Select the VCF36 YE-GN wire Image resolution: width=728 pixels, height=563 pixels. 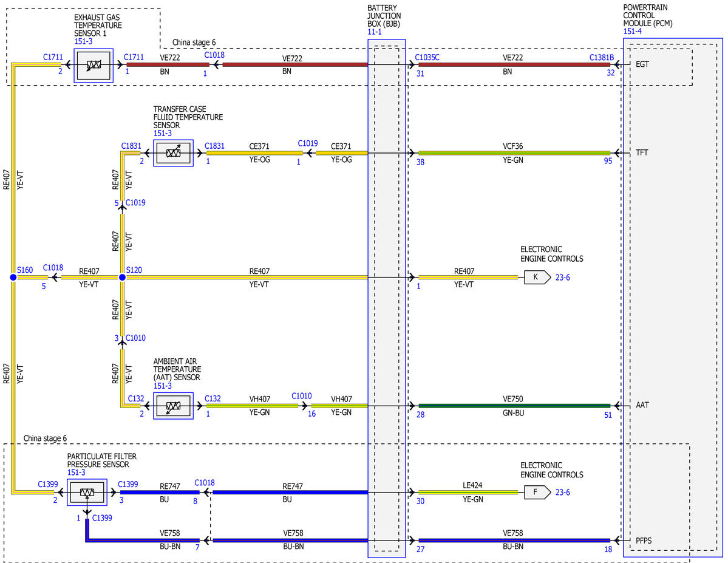pos(514,153)
